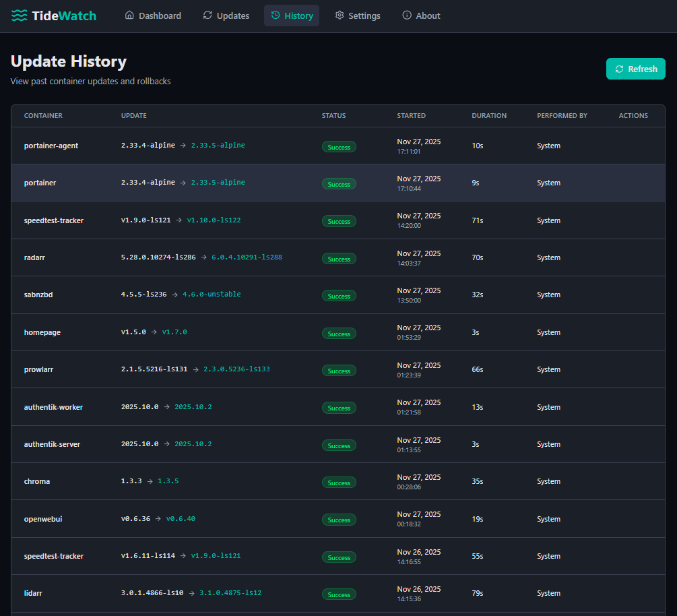Screen dimensions: 677x616
Task: Click the Status column header
Action: pos(333,116)
